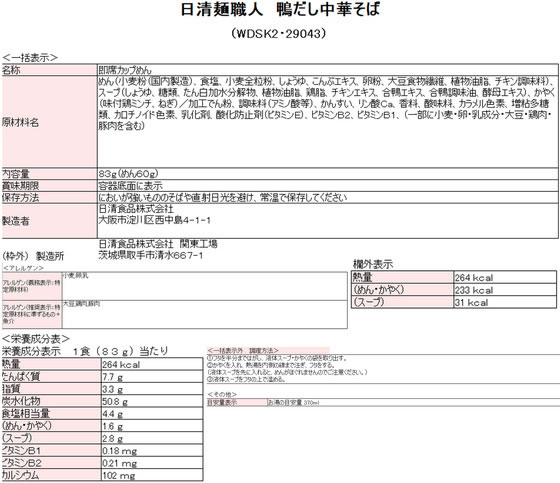Click the 栄養成分表 section heading
The image size is (560, 483).
point(36,339)
